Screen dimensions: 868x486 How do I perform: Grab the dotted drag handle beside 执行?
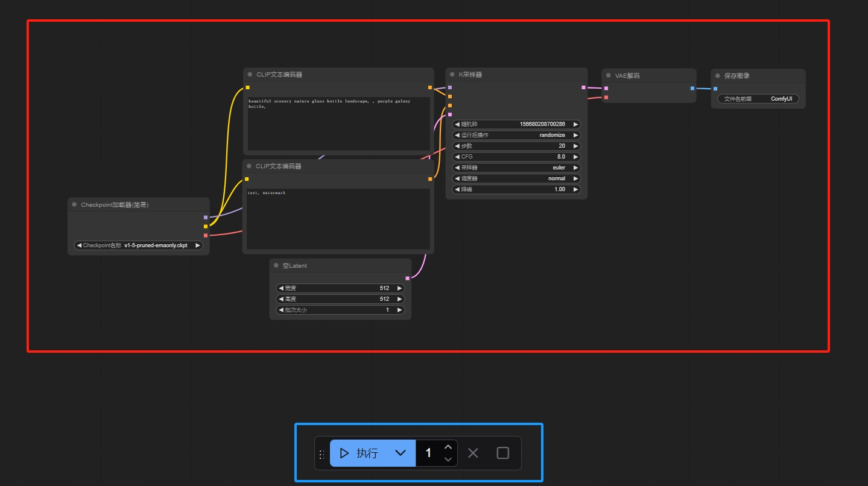(x=321, y=454)
